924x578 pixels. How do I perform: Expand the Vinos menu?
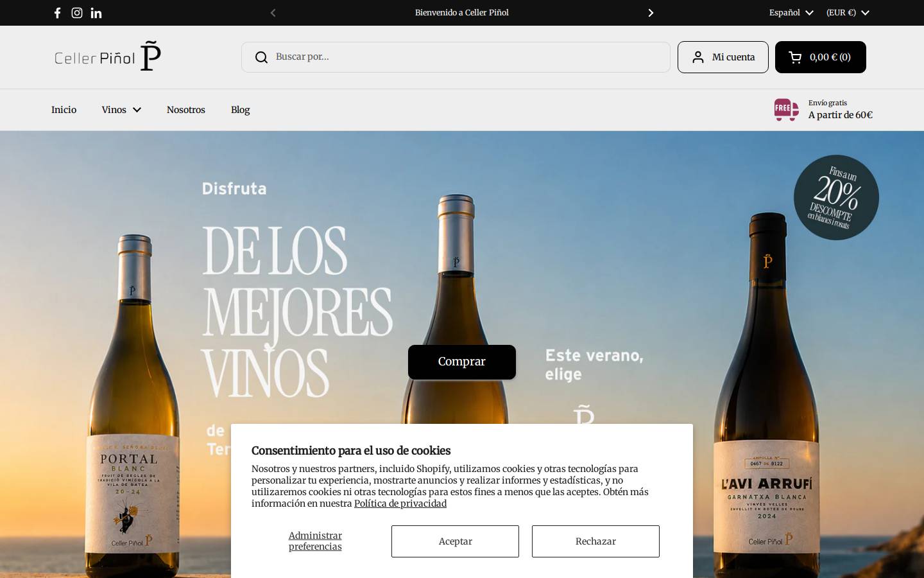[x=121, y=110]
